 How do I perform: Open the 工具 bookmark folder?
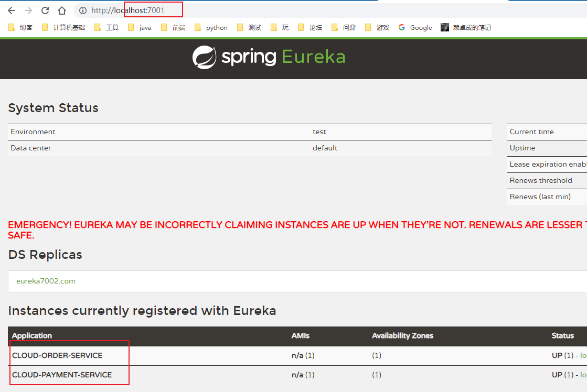click(106, 27)
